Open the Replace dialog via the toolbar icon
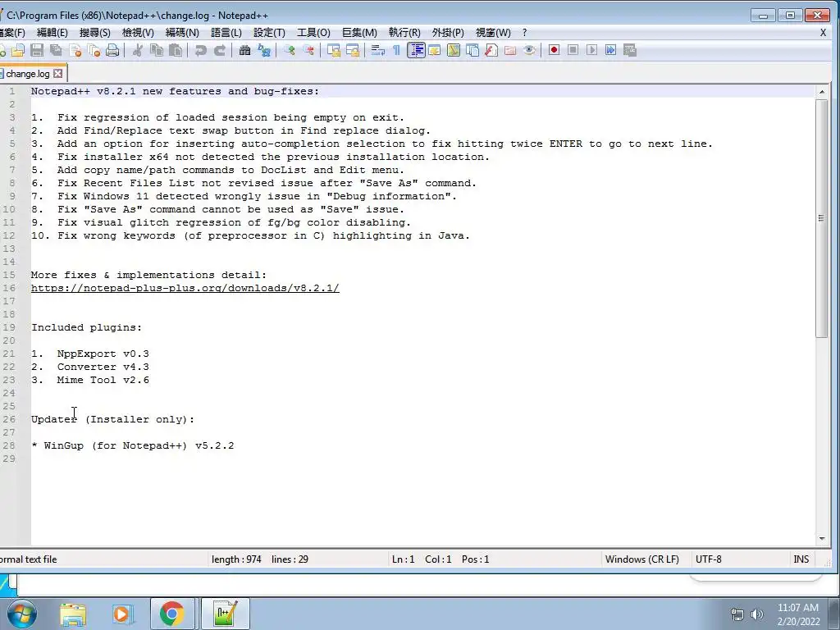Viewport: 840px width, 630px height. (x=264, y=50)
